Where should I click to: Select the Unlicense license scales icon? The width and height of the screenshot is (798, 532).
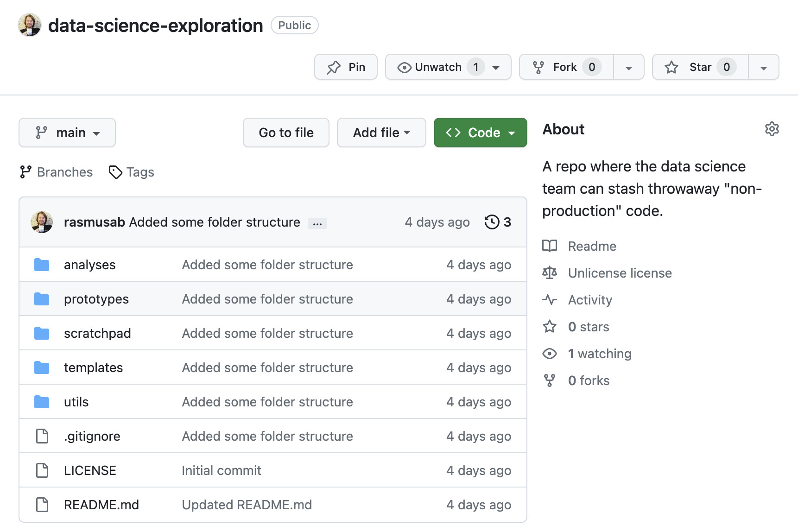pos(550,273)
